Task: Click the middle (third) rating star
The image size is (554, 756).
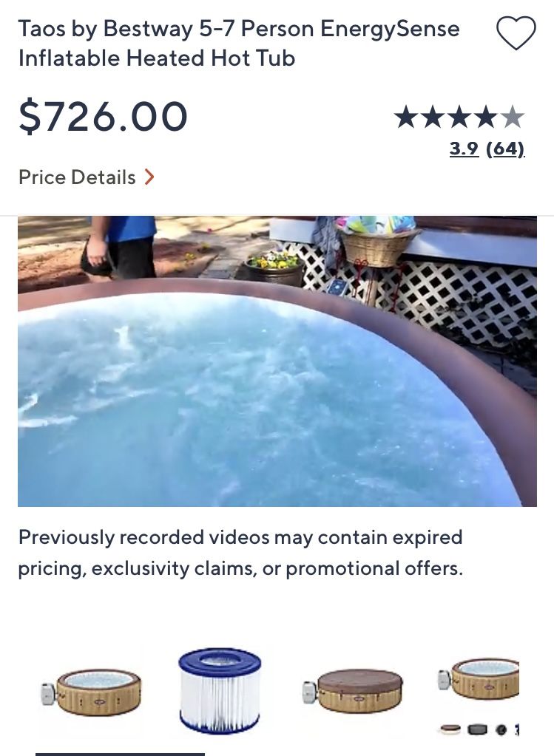Action: pos(459,117)
